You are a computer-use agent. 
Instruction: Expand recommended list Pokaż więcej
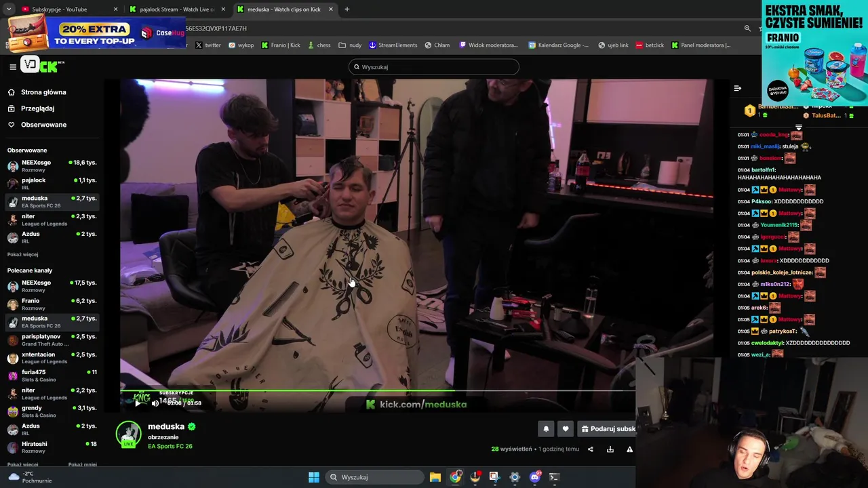pos(22,465)
